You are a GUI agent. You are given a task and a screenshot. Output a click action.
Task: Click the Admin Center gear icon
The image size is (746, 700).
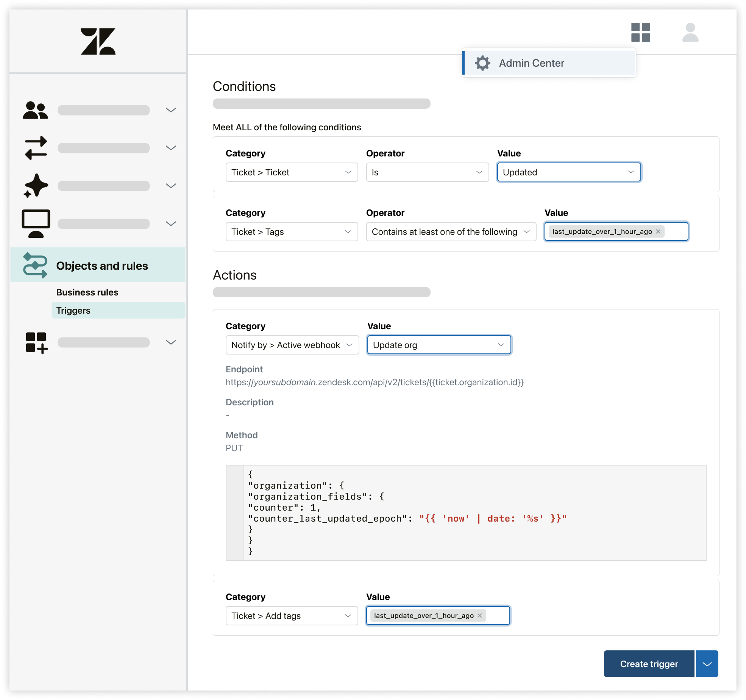tap(482, 63)
